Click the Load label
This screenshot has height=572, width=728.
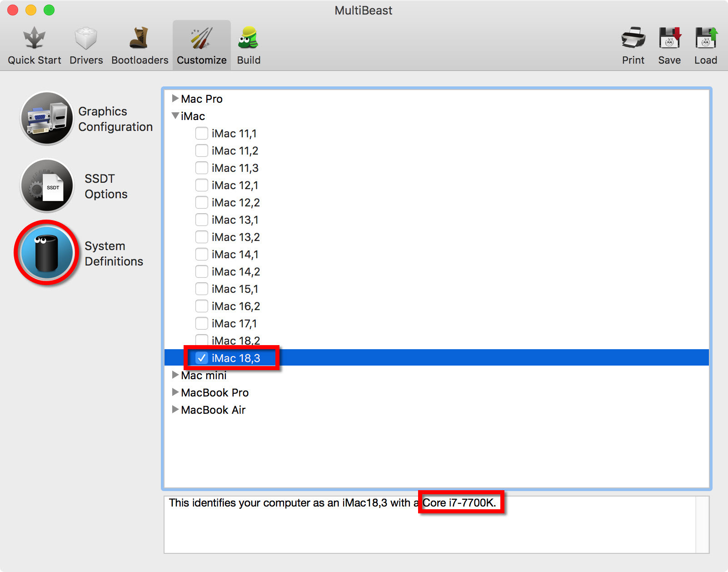point(706,60)
